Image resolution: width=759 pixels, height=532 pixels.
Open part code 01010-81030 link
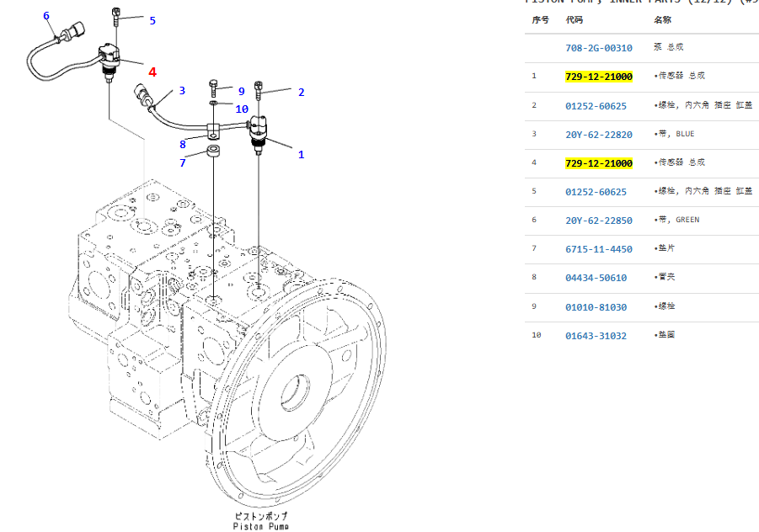(x=596, y=307)
